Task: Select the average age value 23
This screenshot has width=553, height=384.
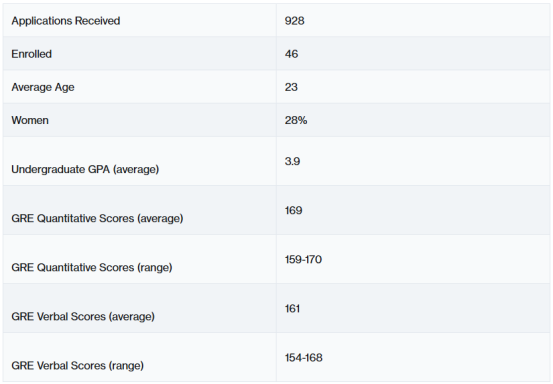Action: pos(291,87)
